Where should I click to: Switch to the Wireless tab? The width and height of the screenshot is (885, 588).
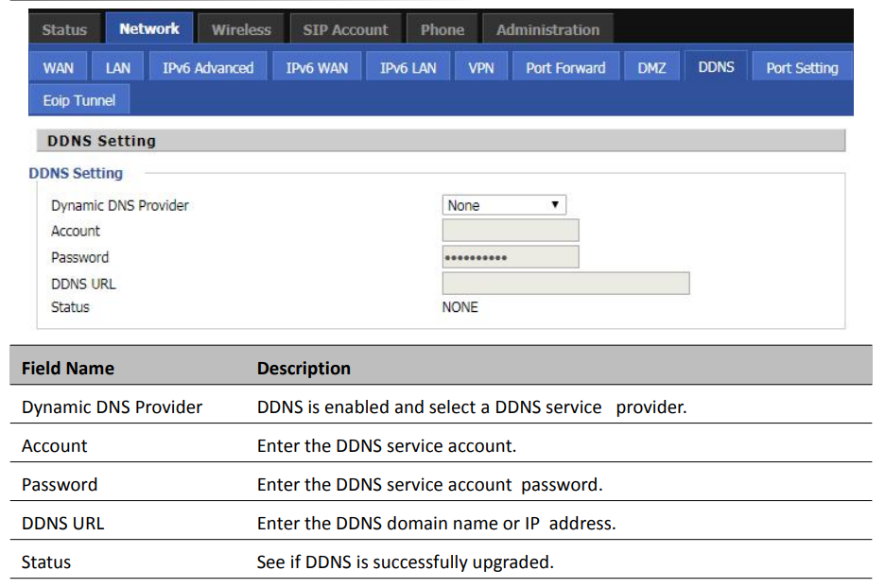pyautogui.click(x=241, y=29)
